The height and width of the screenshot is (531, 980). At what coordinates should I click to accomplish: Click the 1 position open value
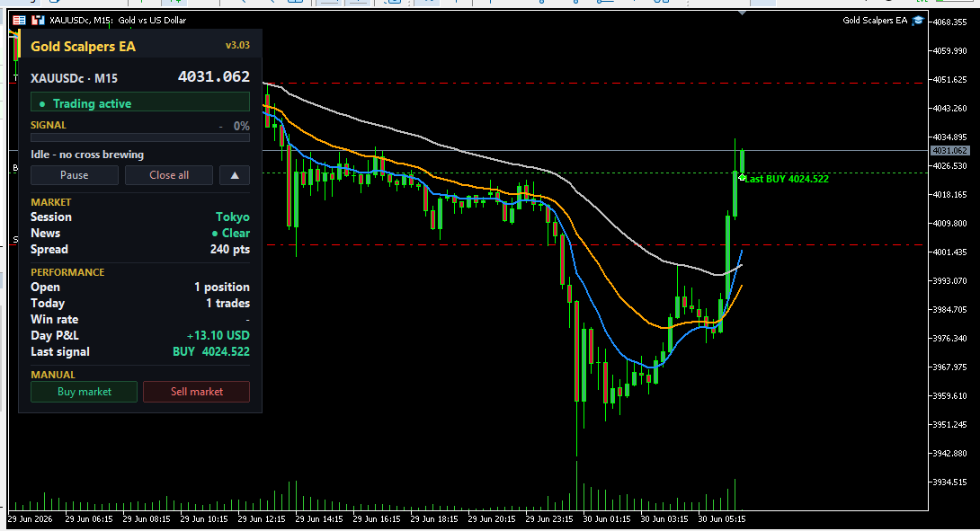(222, 288)
